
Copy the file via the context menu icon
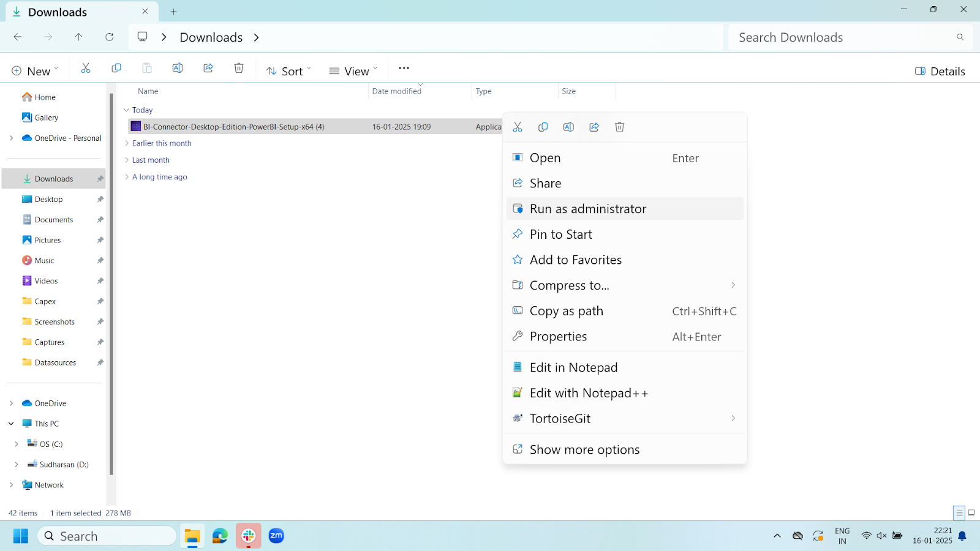click(543, 127)
